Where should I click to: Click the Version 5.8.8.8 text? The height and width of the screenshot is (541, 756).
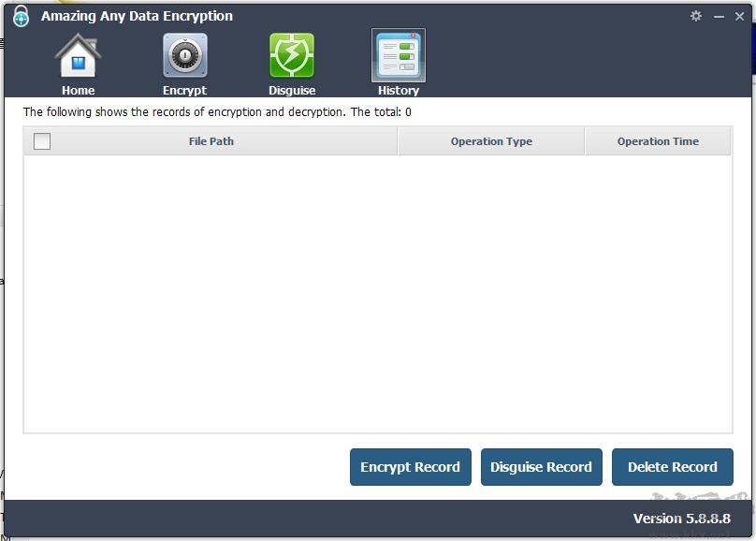681,519
